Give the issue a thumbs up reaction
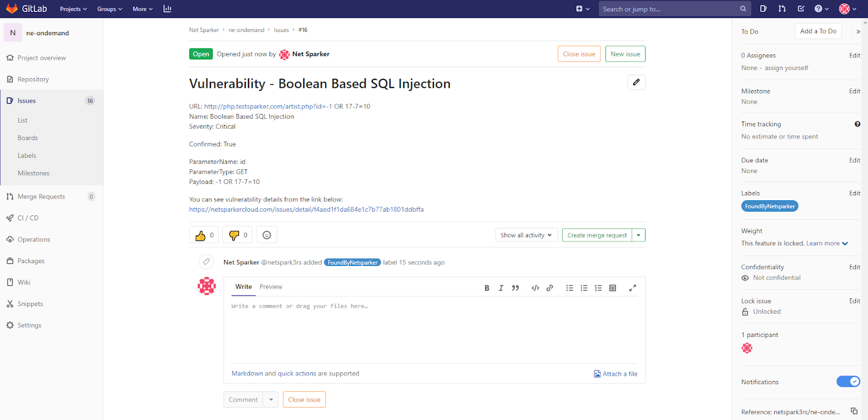The image size is (868, 420). (201, 235)
